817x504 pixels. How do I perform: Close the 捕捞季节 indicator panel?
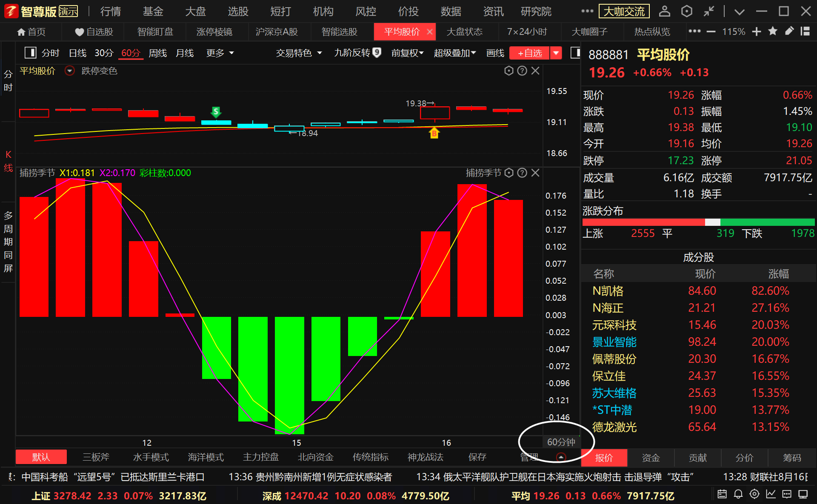(535, 173)
